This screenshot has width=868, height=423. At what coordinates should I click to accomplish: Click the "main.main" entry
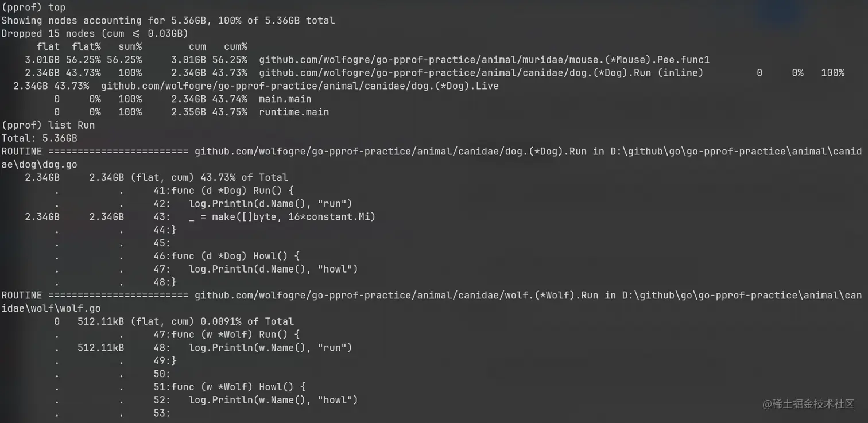(x=285, y=99)
